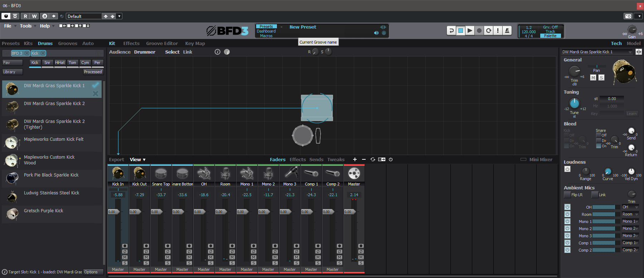Screen dimensions: 644x278
Task: Mute the drum with General M button
Action: [593, 78]
